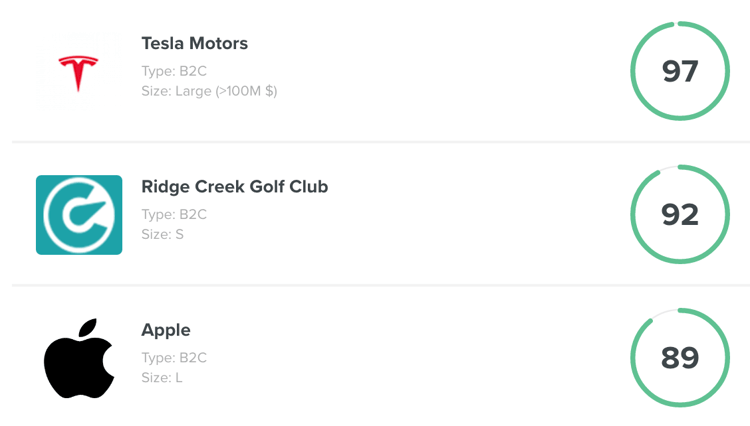Open the Ridge Creek Golf Club name
The image size is (750, 426).
[235, 186]
